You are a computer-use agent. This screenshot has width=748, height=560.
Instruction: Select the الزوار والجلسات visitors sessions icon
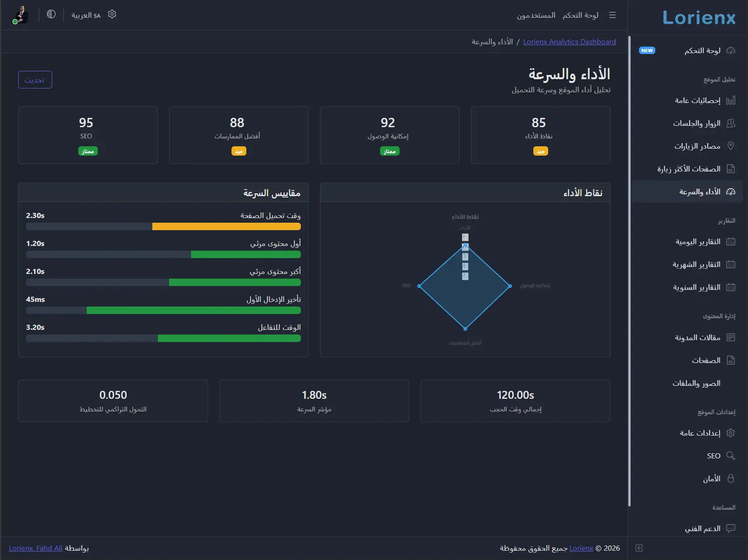click(731, 123)
